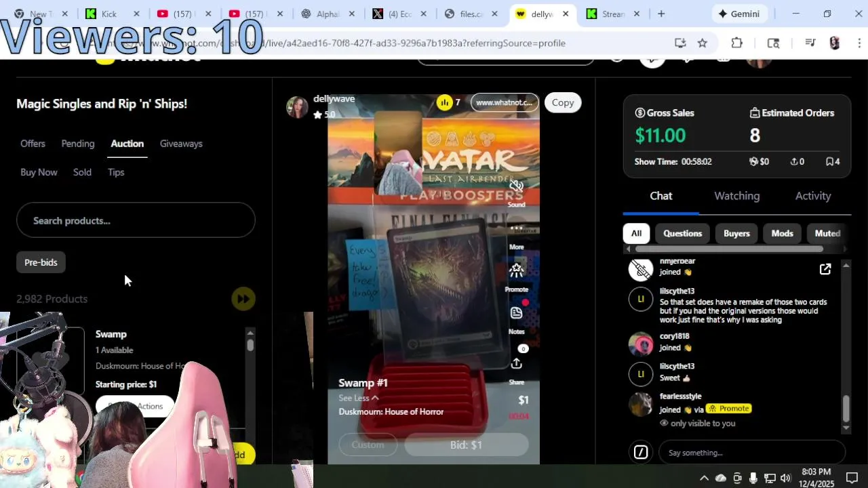Open the network tray icon
Screen dimensions: 868x488
point(770,478)
